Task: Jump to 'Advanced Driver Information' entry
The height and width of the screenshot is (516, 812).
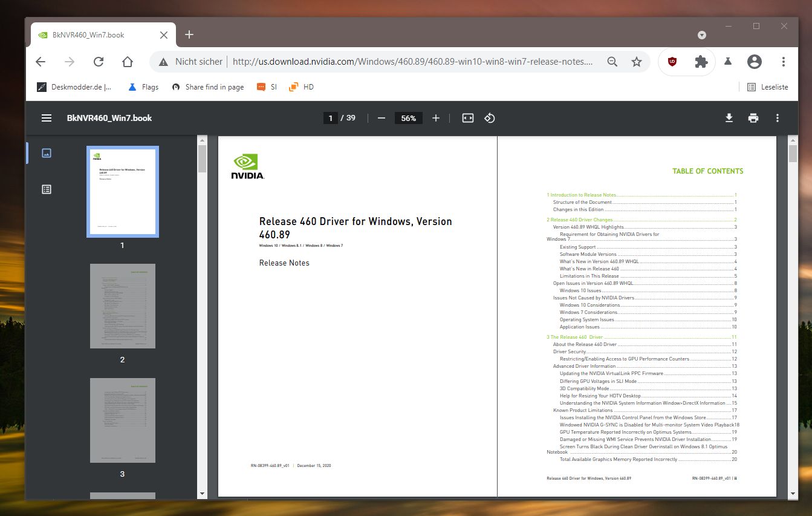Action: pyautogui.click(x=645, y=366)
